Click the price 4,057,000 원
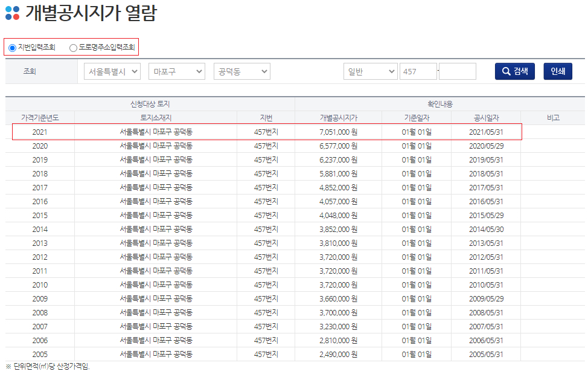This screenshot has height=380, width=588. tap(338, 201)
